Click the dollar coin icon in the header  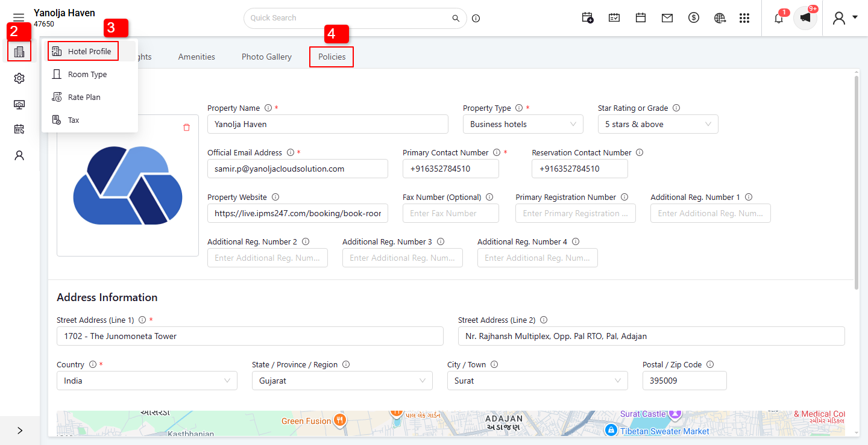tap(693, 18)
